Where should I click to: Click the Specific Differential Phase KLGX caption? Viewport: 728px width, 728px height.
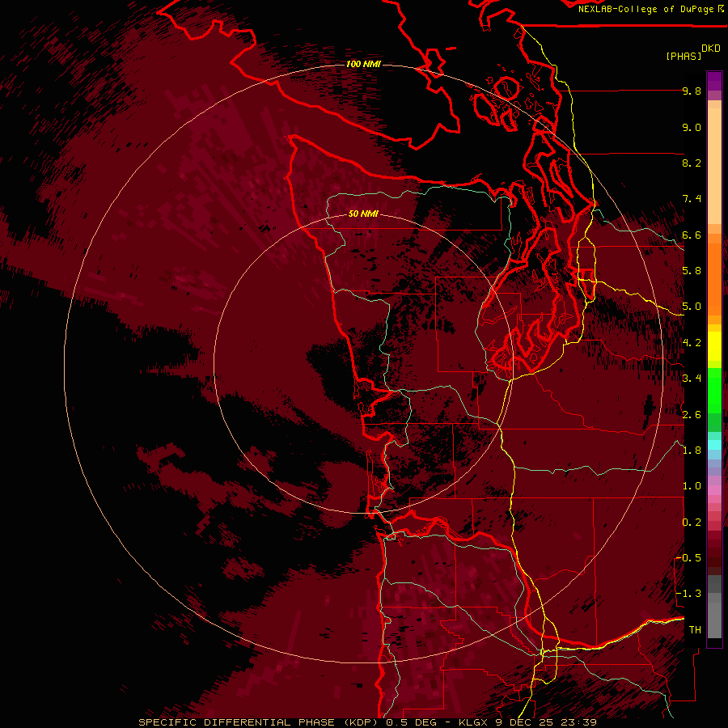click(367, 722)
